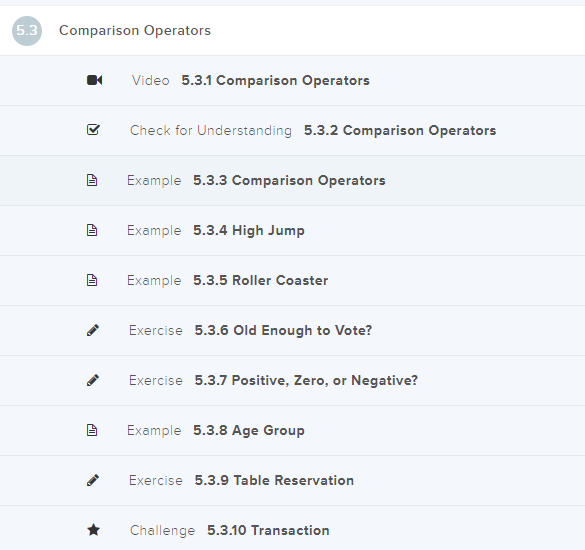Click the star icon for Transaction challenge
This screenshot has width=585, height=550.
tap(94, 529)
